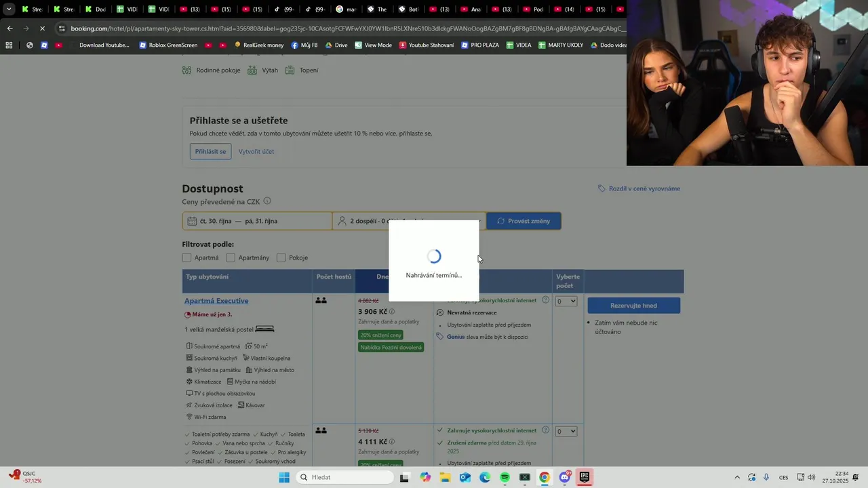Expand hidden system tray icons
Viewport: 868px width, 488px height.
coord(737,477)
